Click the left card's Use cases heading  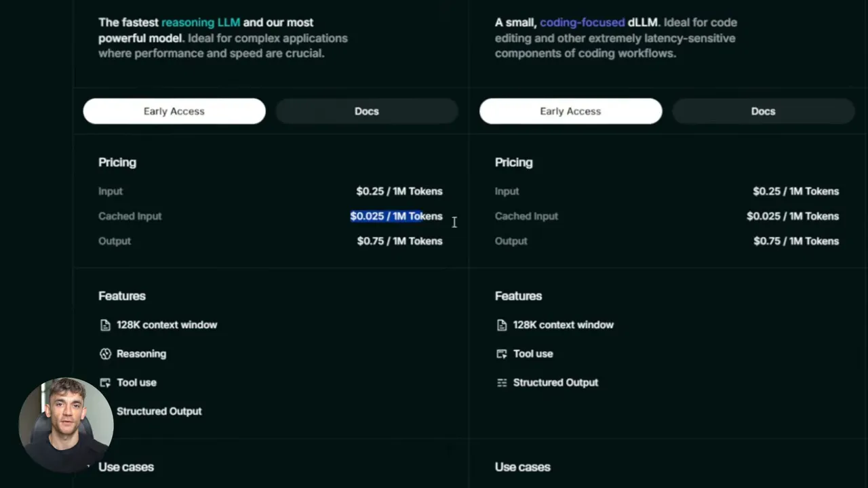click(x=126, y=467)
